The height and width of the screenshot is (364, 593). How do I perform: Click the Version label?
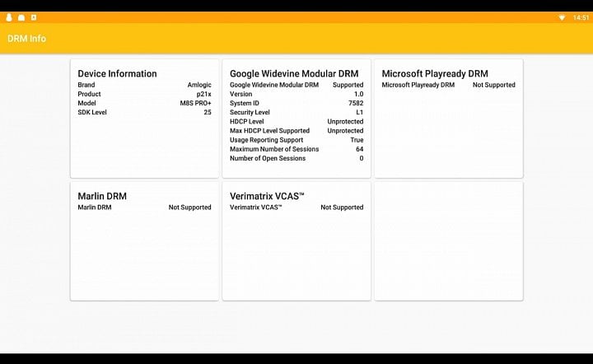(240, 94)
